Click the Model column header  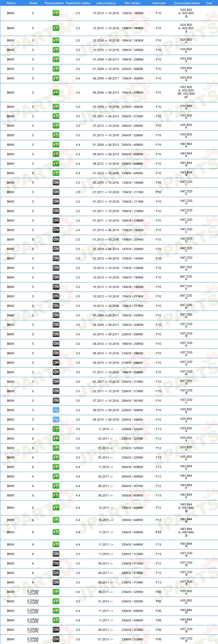click(33, 3)
